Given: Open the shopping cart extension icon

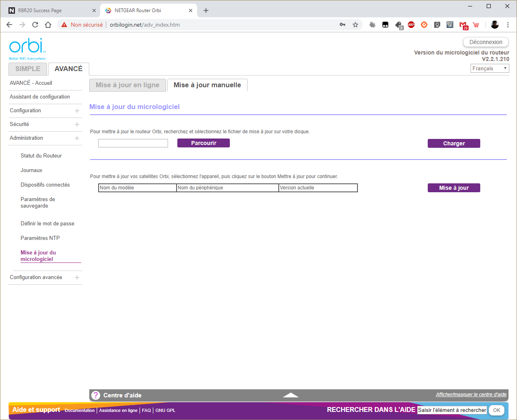Looking at the screenshot, I should 476,25.
